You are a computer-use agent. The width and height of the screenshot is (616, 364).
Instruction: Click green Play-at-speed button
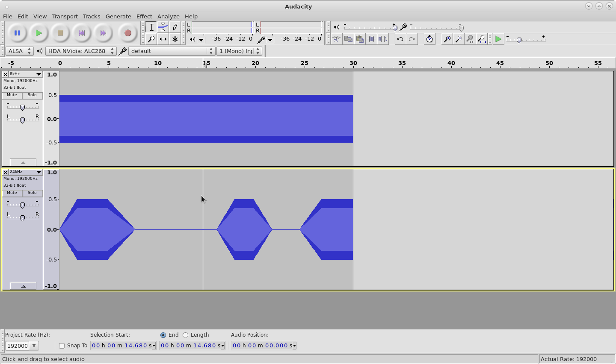click(498, 39)
